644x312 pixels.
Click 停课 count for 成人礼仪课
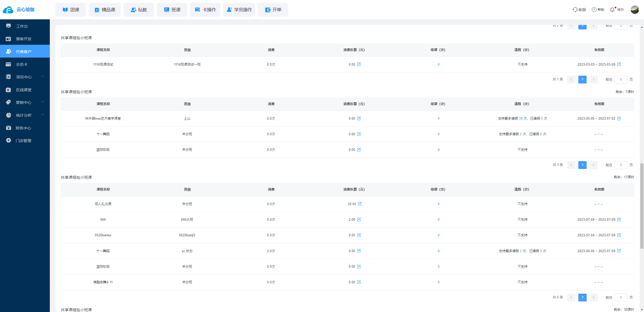[x=438, y=204]
